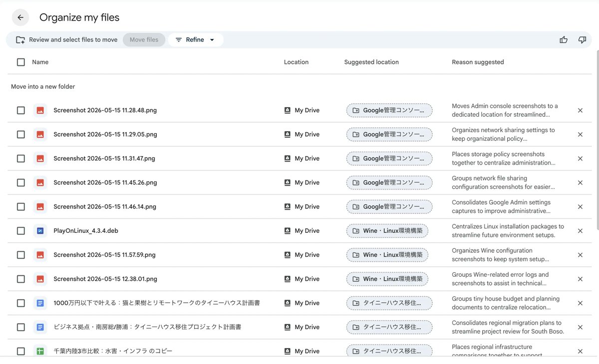Click file name Screenshot 2026-05-15 11.31.47.png
Image resolution: width=599 pixels, height=364 pixels.
[104, 159]
